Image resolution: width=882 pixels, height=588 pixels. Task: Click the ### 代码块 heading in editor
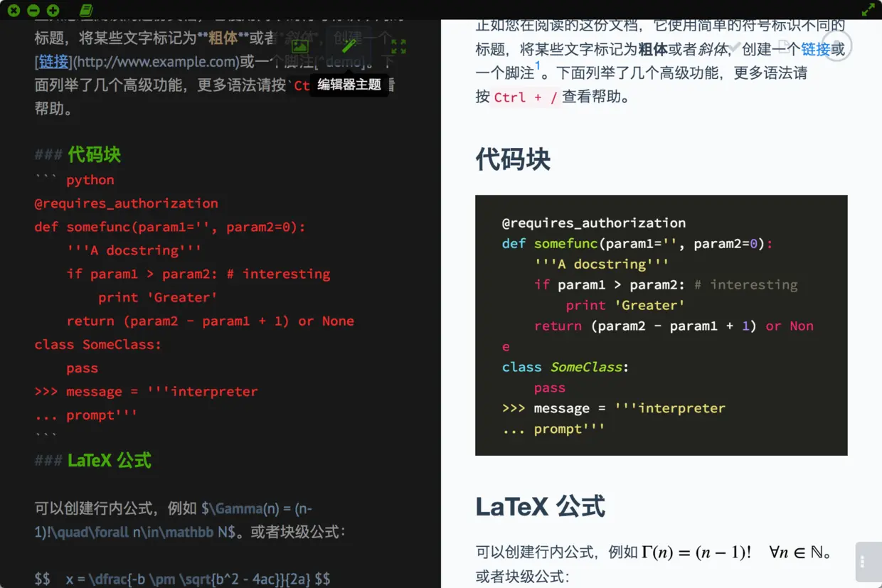pos(78,155)
